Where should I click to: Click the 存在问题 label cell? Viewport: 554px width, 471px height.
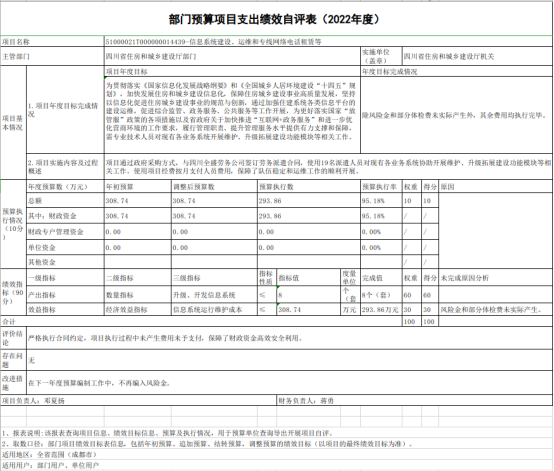tap(13, 360)
